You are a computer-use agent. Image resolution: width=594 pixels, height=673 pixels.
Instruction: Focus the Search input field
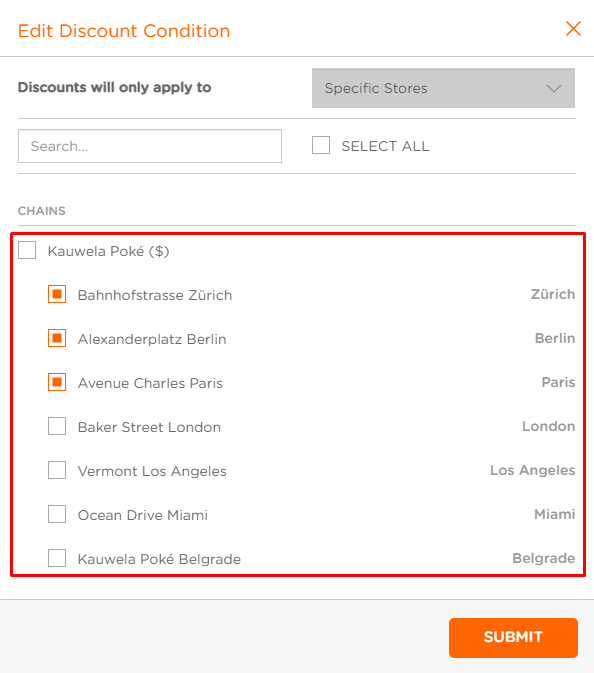point(150,146)
